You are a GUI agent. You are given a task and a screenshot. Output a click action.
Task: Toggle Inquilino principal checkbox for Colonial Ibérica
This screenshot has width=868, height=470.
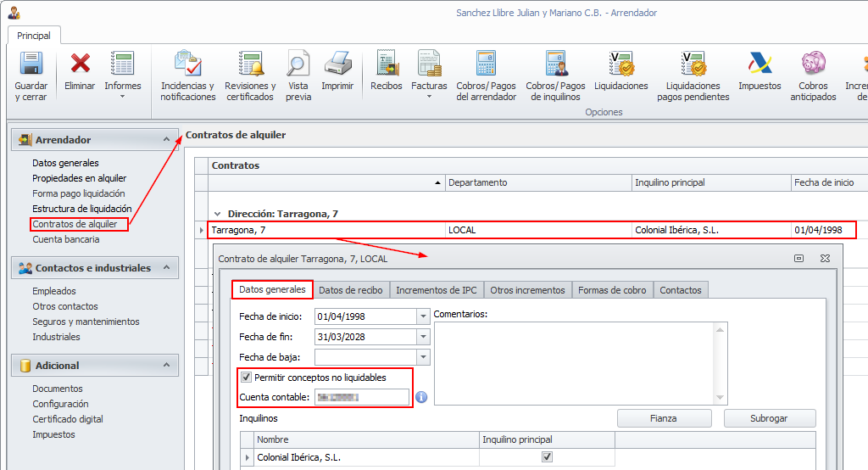click(x=547, y=456)
